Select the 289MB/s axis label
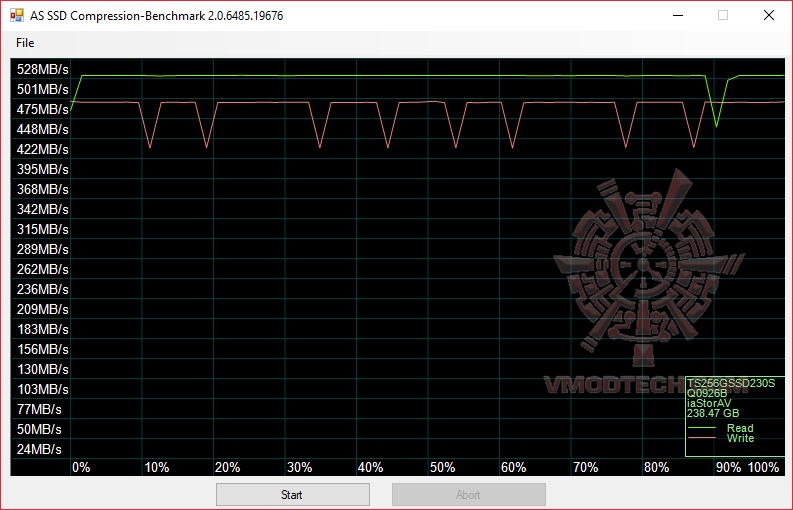 pos(42,249)
